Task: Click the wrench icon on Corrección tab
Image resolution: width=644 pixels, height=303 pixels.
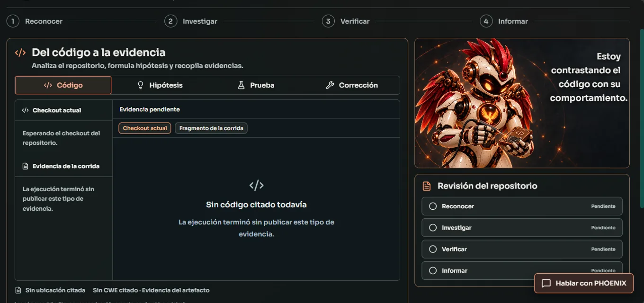Action: [x=330, y=85]
